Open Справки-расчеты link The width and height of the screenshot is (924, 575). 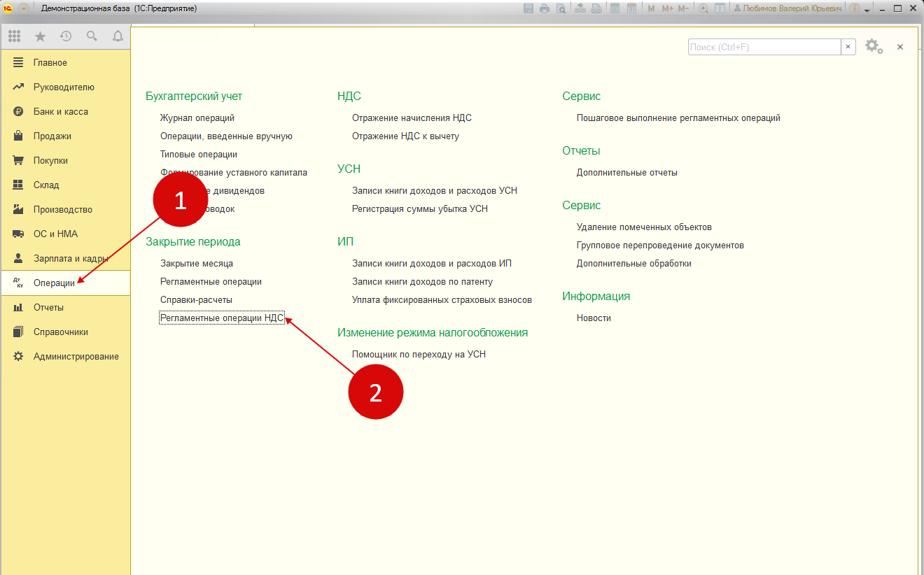pyautogui.click(x=196, y=300)
